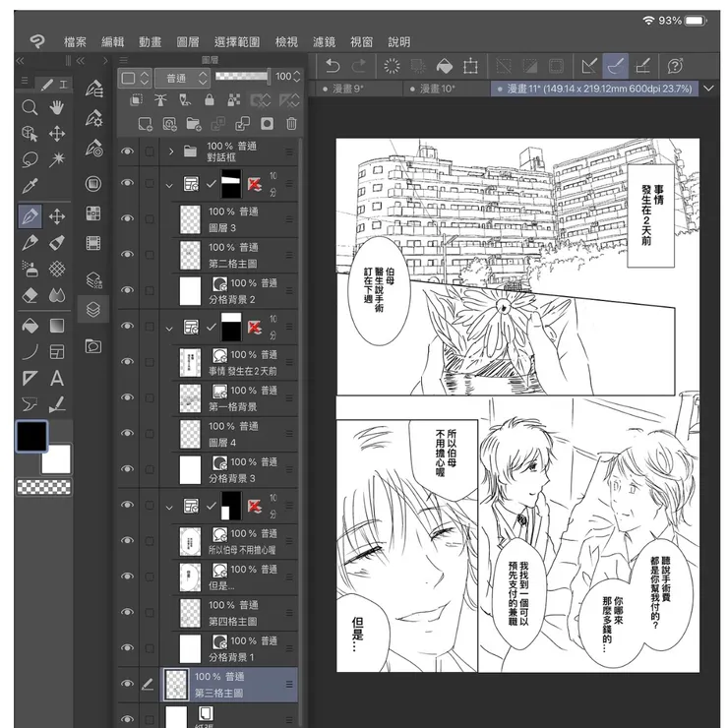This screenshot has width=728, height=728.
Task: Open the Layer panel stack icon
Action: (93, 309)
